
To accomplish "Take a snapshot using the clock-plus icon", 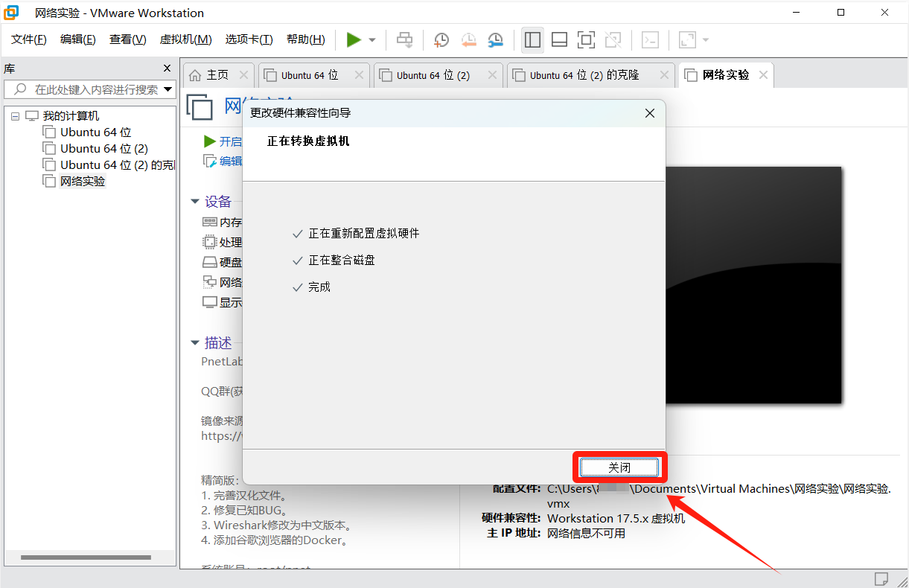I will (x=441, y=40).
